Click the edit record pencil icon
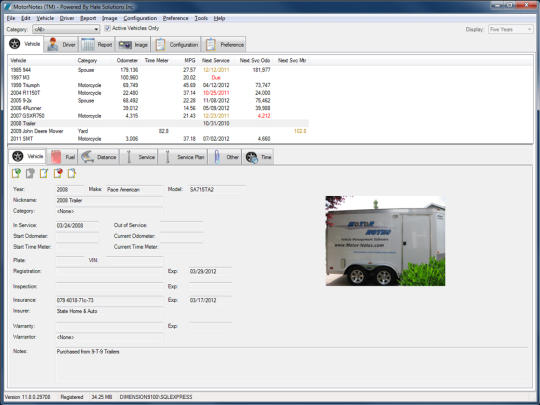540x405 pixels. tap(44, 173)
